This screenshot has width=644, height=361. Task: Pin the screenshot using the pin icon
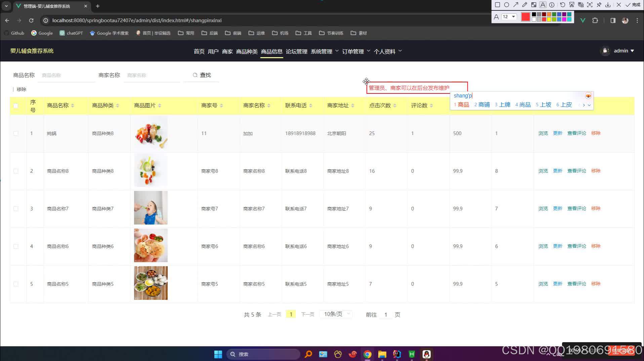tap(600, 5)
